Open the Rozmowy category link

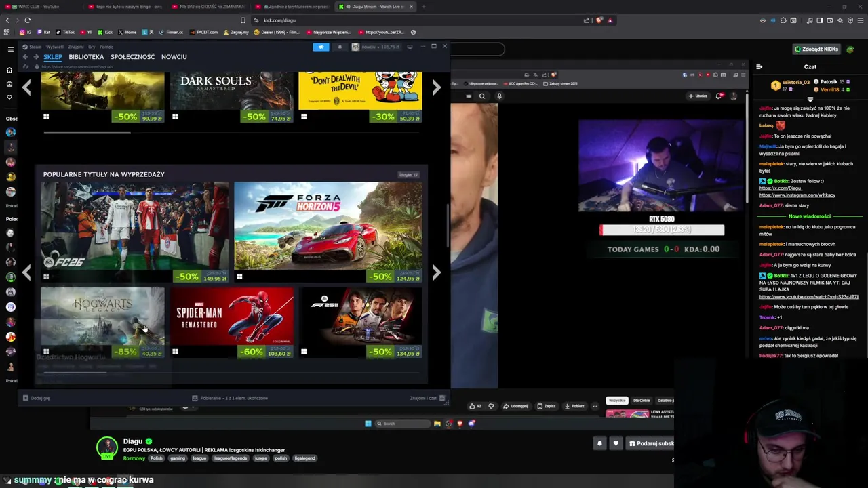134,458
